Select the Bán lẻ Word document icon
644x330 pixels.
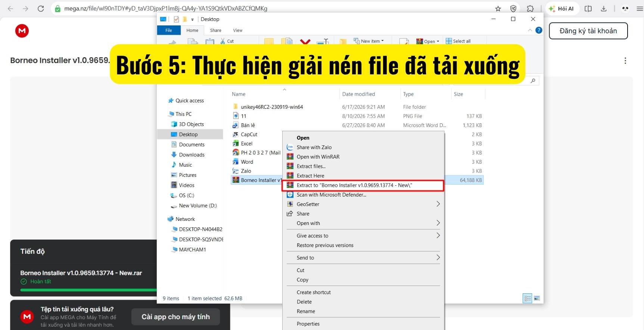(236, 125)
